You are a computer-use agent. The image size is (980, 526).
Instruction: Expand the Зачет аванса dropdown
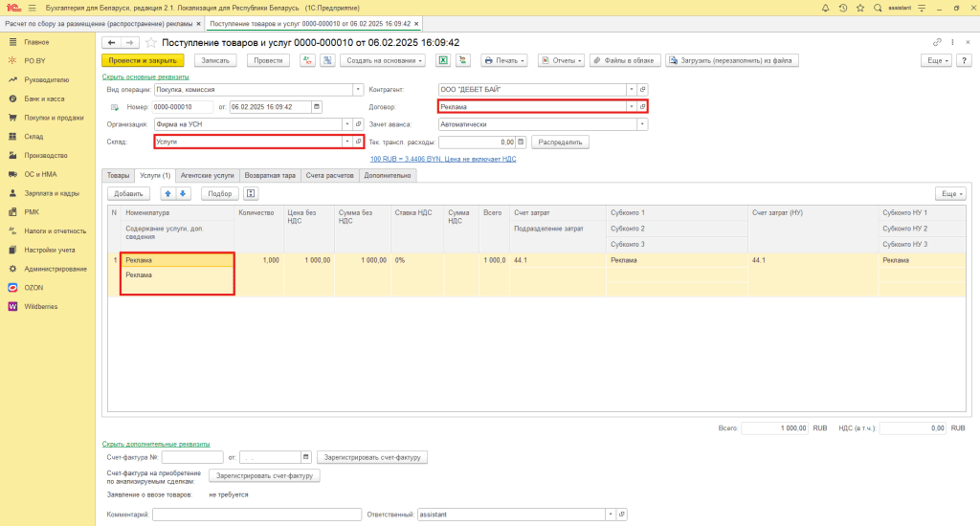[x=642, y=124]
